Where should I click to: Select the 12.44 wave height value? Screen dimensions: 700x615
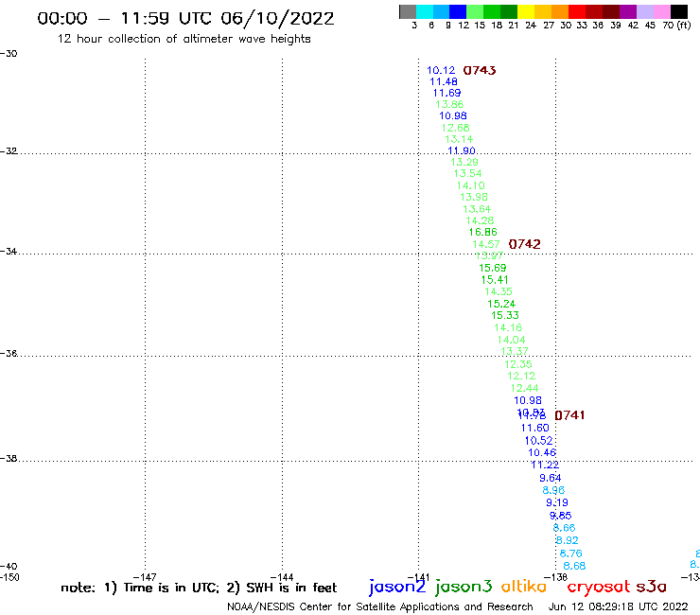[525, 389]
